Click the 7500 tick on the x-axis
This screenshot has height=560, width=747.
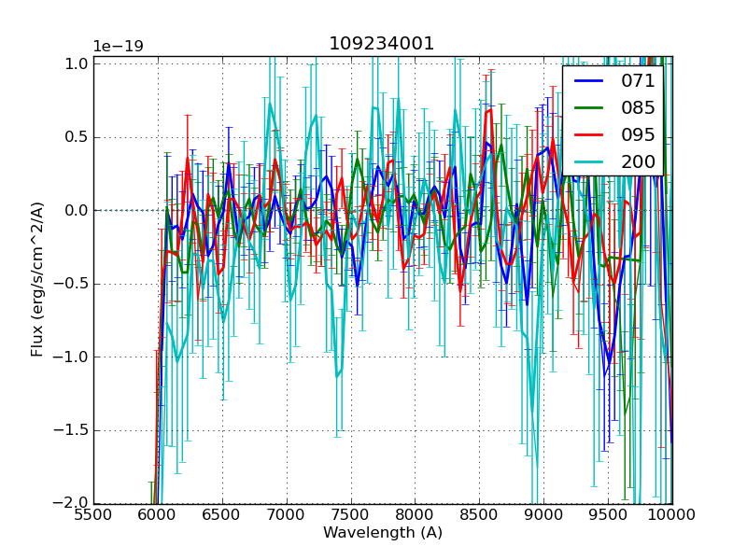[x=350, y=514]
